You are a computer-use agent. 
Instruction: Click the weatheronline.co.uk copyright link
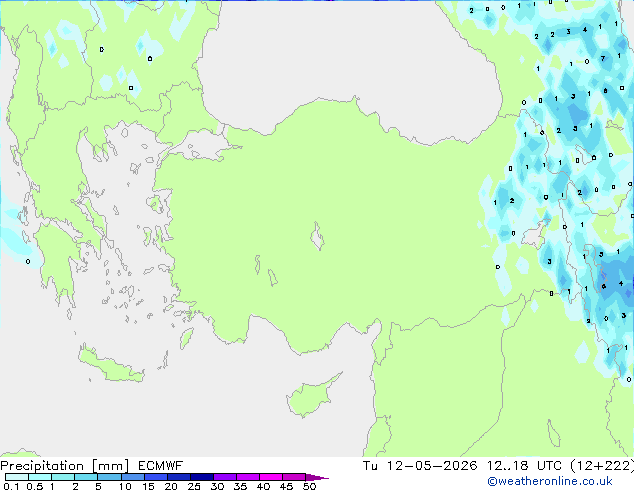550,481
